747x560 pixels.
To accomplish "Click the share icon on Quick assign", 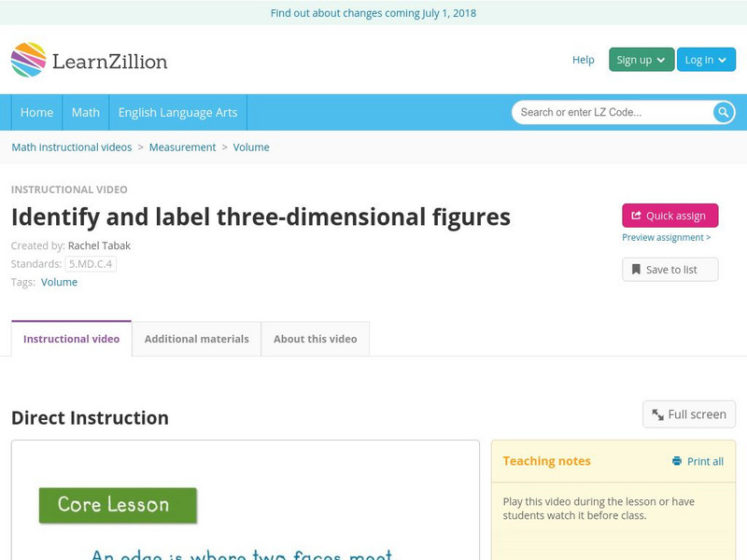I will click(x=636, y=215).
